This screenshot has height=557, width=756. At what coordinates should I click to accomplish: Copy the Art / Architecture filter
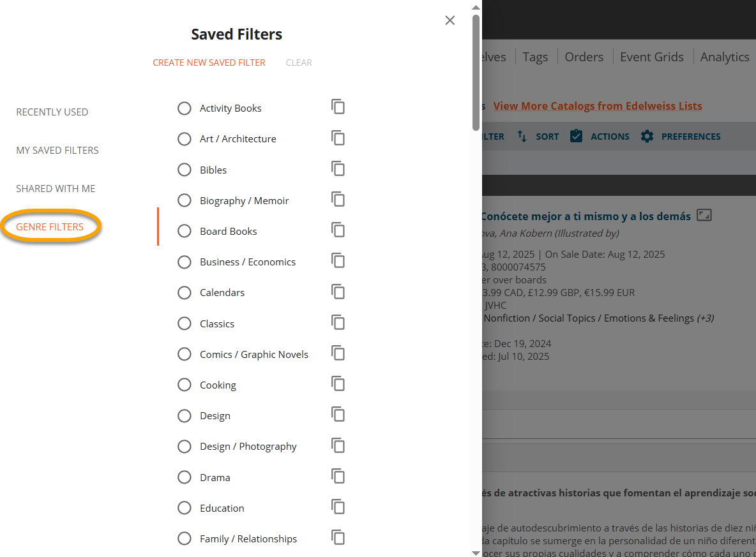point(338,138)
